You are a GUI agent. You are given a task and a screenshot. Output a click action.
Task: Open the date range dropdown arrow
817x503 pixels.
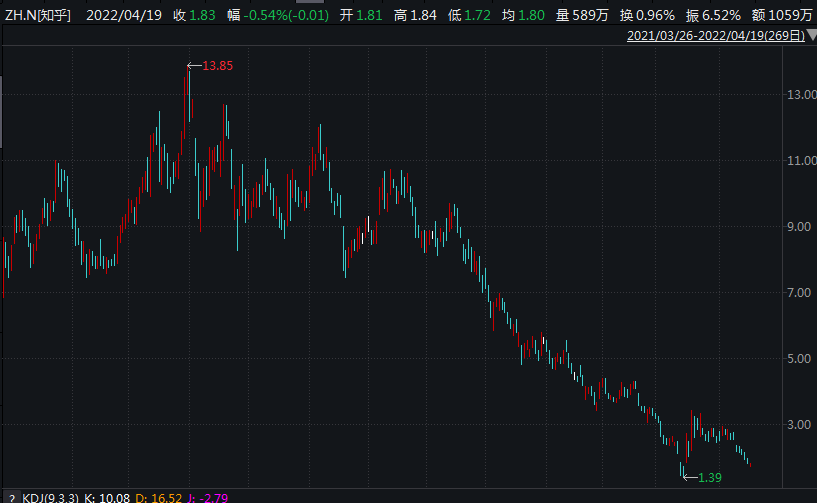811,36
